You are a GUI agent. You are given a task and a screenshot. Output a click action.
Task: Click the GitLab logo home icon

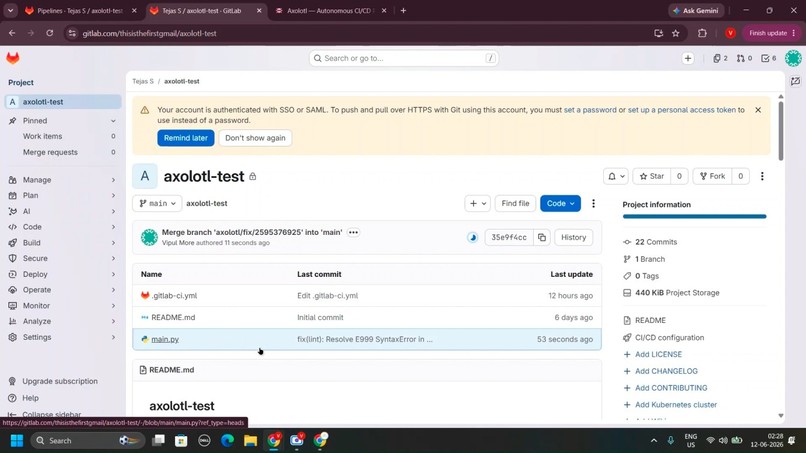[x=13, y=58]
